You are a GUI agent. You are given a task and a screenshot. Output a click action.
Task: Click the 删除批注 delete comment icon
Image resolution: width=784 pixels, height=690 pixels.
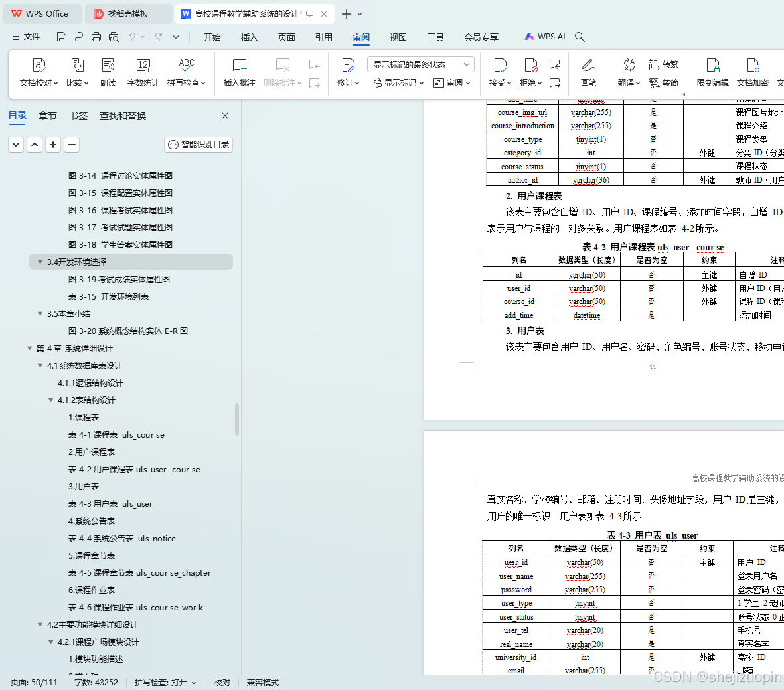[x=283, y=66]
